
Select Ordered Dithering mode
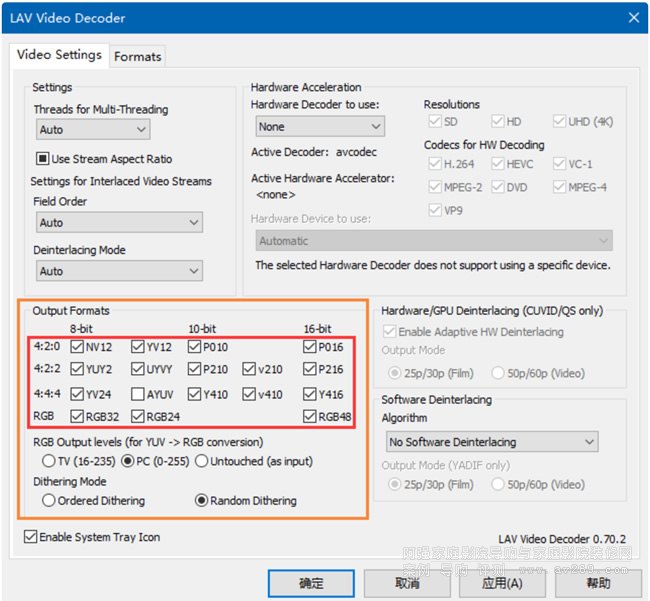point(48,501)
